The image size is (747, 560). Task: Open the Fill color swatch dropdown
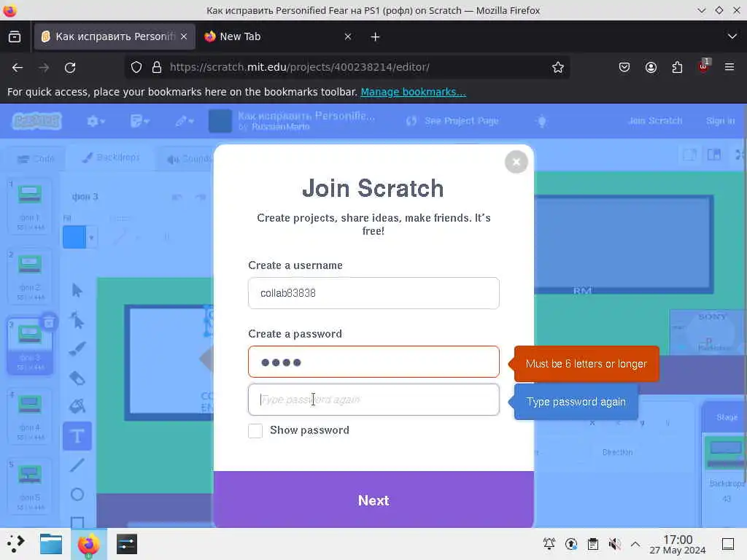point(80,237)
